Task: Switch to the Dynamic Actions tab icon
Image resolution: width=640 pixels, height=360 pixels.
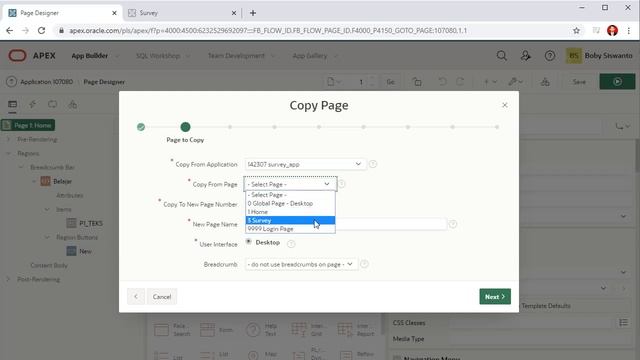Action: coord(33,104)
